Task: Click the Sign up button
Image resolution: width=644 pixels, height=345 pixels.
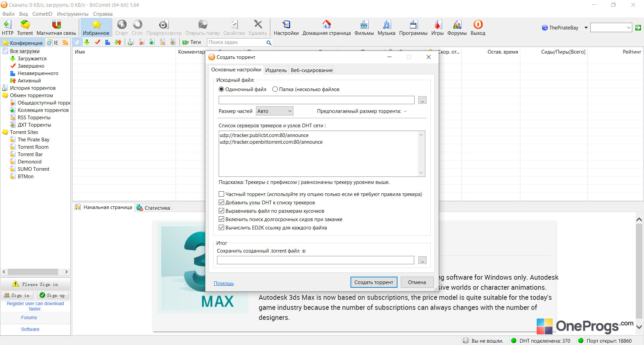Action: (53, 295)
